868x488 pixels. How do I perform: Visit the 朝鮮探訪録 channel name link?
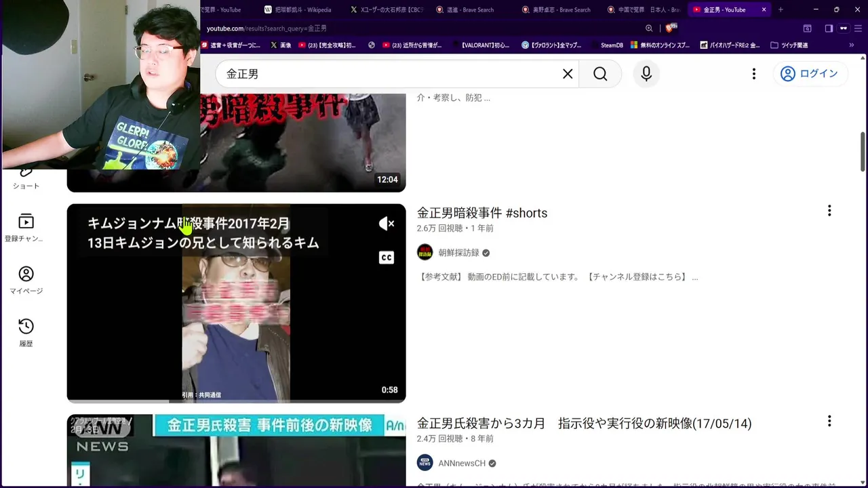coord(458,253)
